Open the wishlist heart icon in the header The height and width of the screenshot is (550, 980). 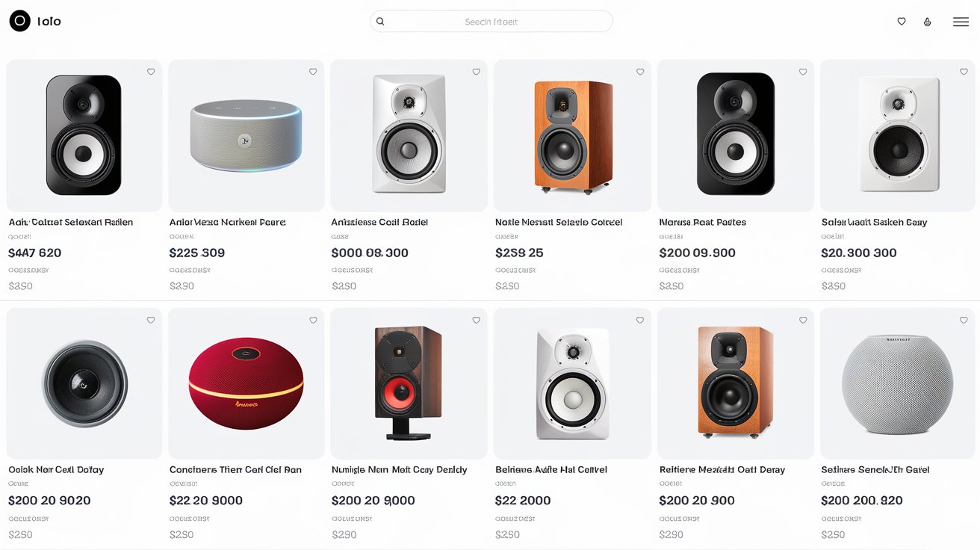point(902,22)
